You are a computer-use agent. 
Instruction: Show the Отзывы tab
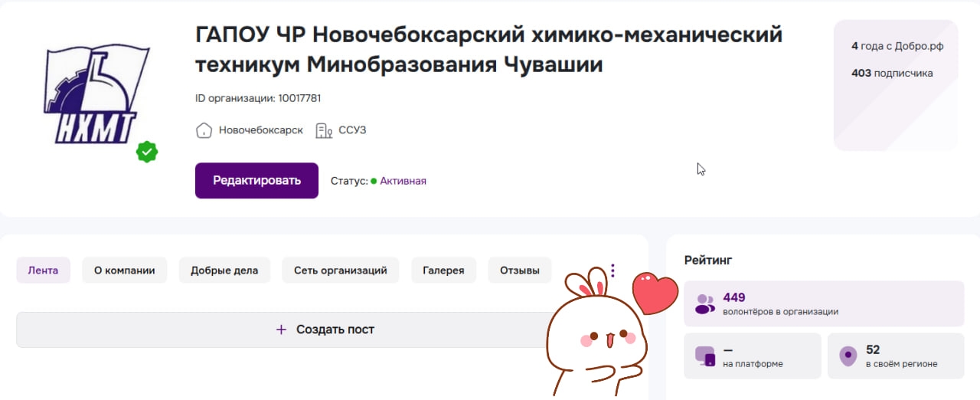(x=520, y=270)
